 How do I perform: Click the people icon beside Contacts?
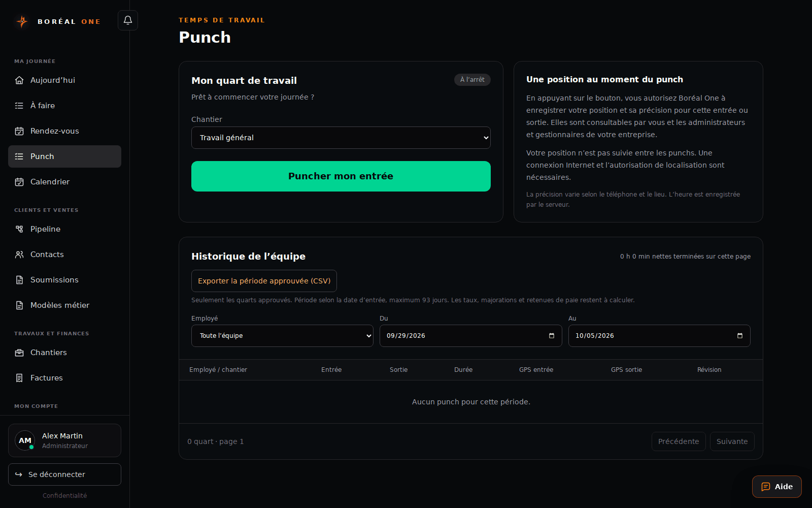tap(19, 255)
